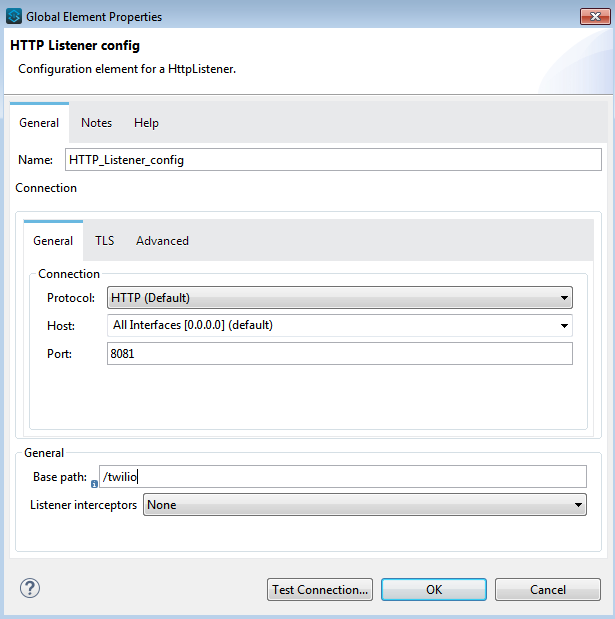This screenshot has height=619, width=615.
Task: Click the help question mark icon
Action: [30, 589]
